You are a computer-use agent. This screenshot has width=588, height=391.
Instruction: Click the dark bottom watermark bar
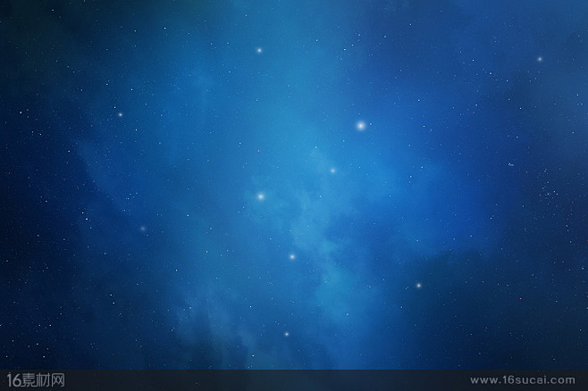click(x=295, y=380)
